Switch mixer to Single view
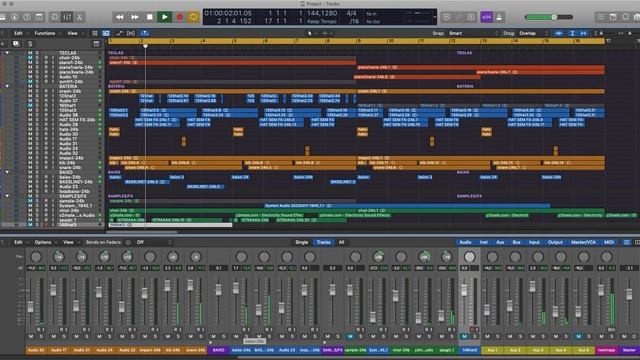This screenshot has height=360, width=640. tap(302, 242)
